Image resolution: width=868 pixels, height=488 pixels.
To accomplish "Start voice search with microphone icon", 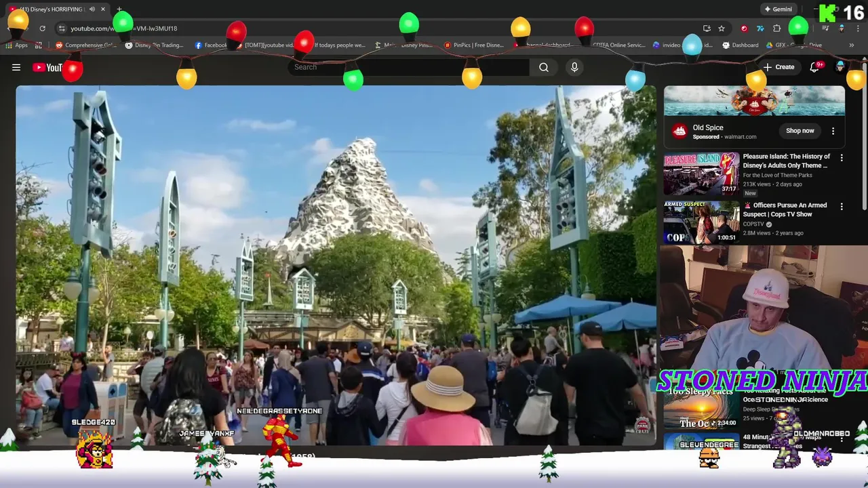I will pos(574,67).
